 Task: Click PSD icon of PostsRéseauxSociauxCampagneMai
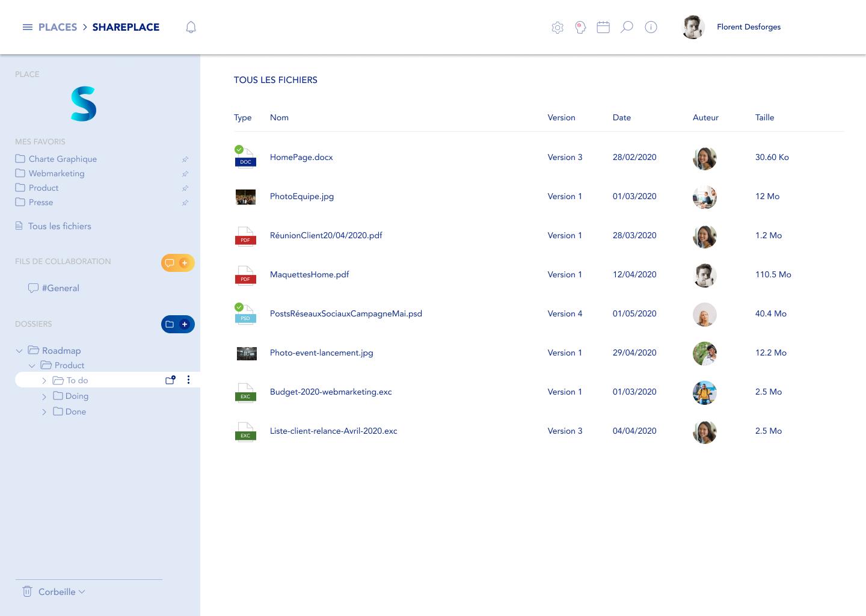coord(245,314)
